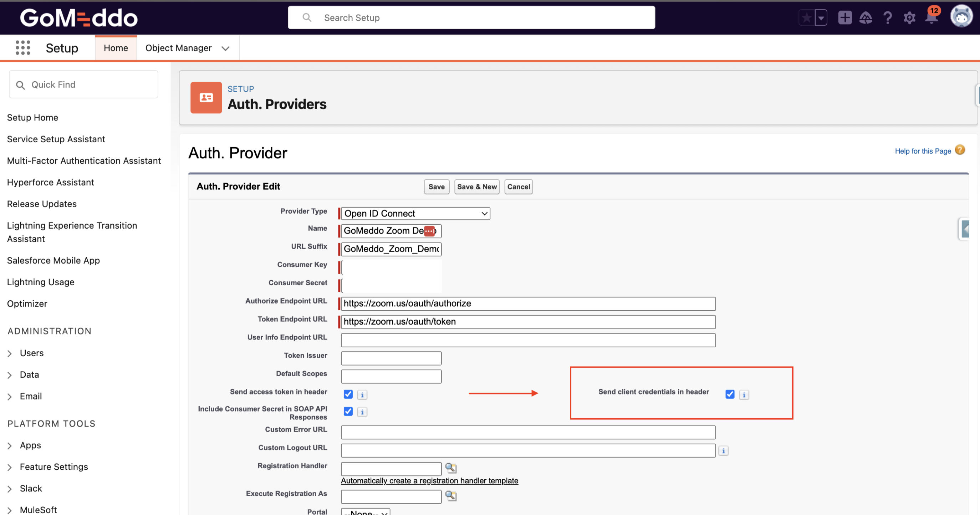This screenshot has height=515, width=980.
Task: Open the Trailhead guidance icon
Action: point(866,18)
